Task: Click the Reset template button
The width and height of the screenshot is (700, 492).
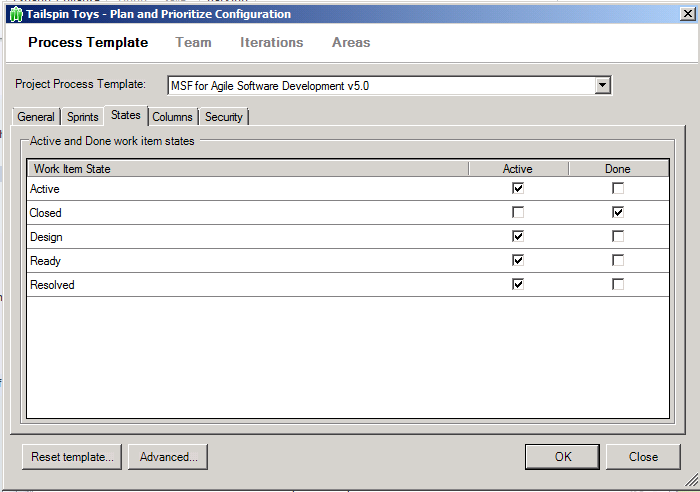Action: point(72,457)
